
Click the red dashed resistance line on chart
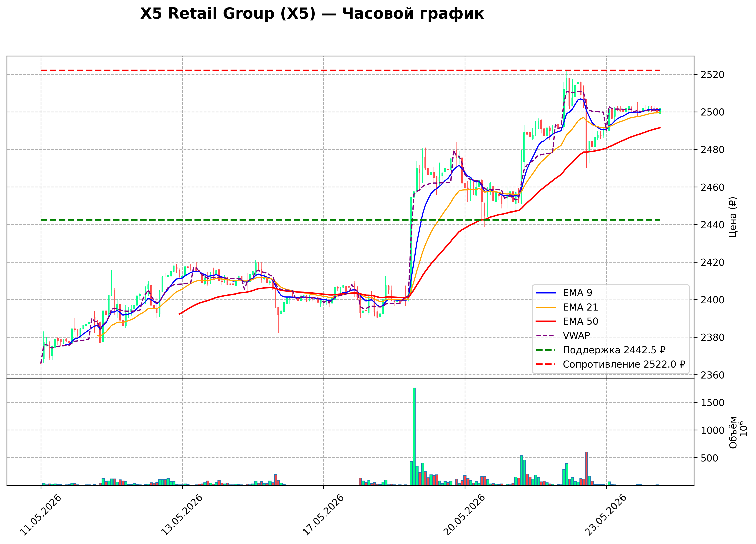(350, 71)
